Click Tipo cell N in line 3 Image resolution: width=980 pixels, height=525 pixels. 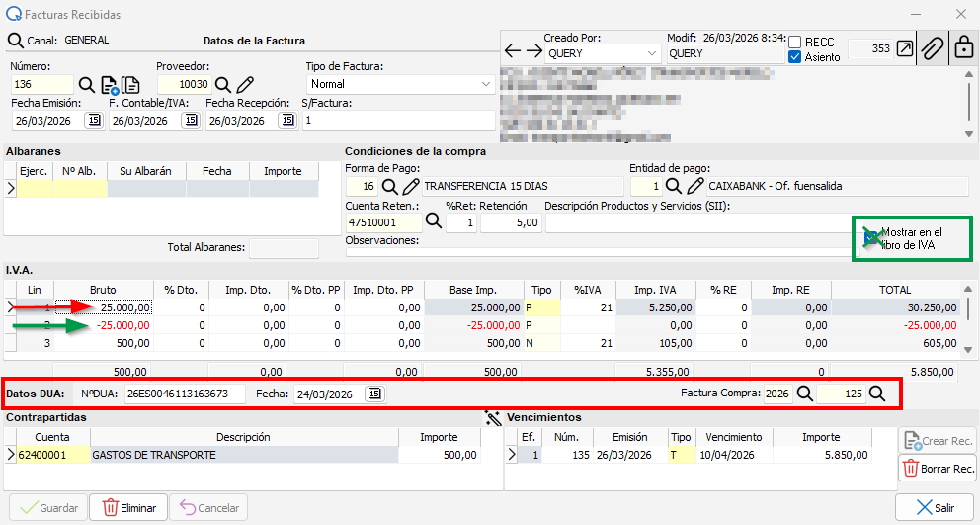[x=542, y=343]
